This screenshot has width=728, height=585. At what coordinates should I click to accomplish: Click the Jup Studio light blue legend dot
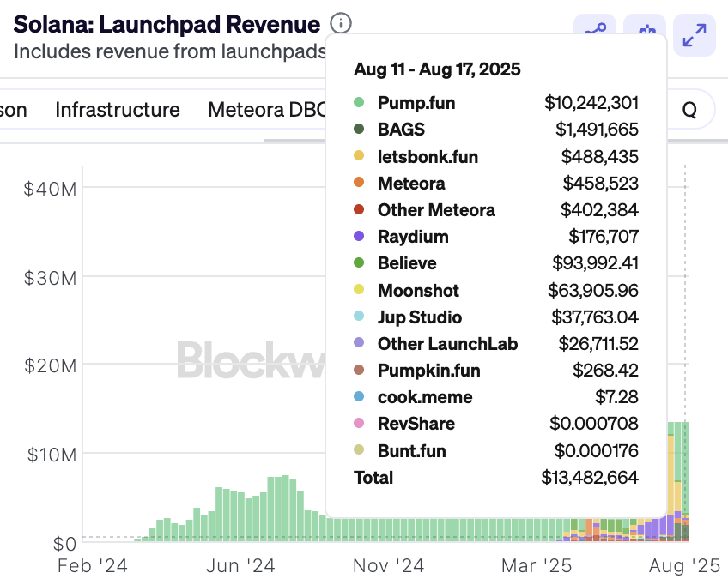tap(359, 317)
